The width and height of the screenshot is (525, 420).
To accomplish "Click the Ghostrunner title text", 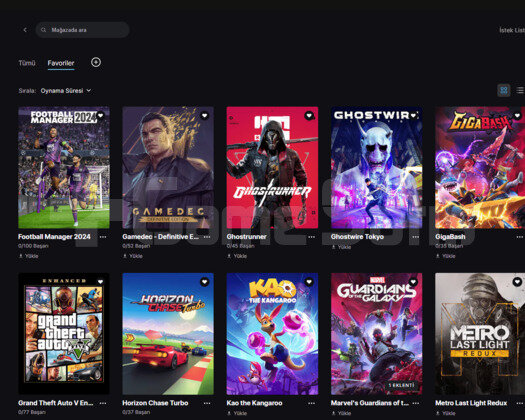I will (246, 237).
